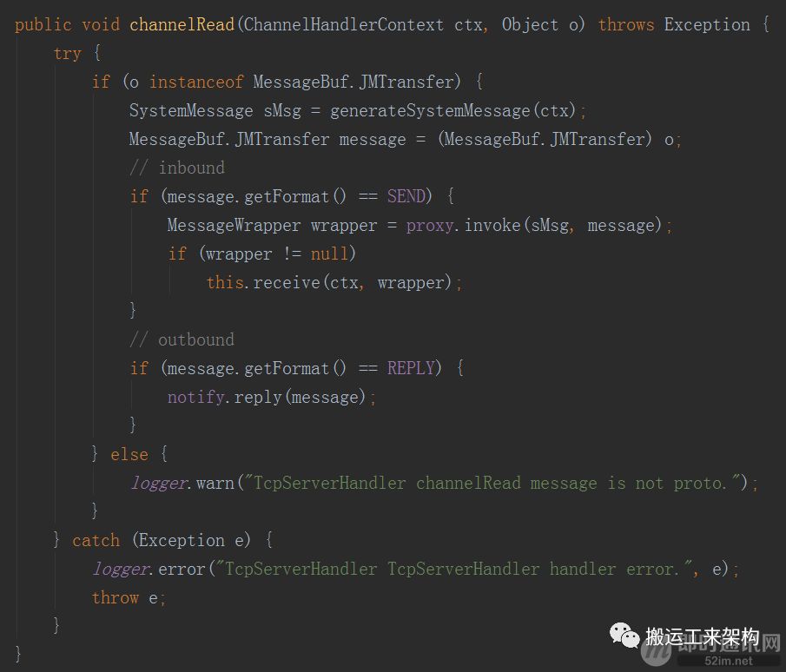Click the 搬运工来架构 watermark text
The width and height of the screenshot is (786, 672).
pyautogui.click(x=703, y=636)
